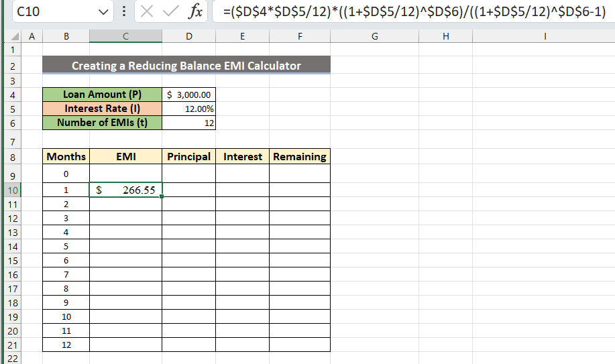Image resolution: width=615 pixels, height=364 pixels.
Task: Select the 12.00% interest rate cell
Action: (x=188, y=109)
